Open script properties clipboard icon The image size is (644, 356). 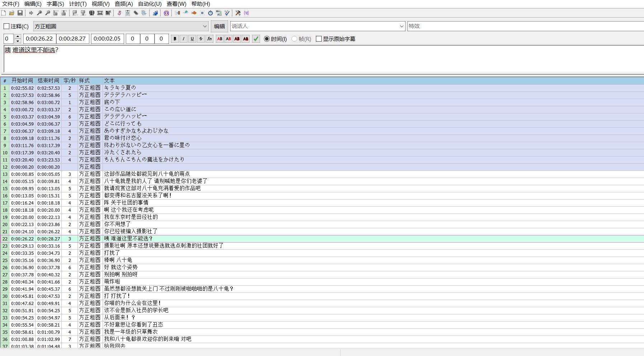click(x=128, y=13)
